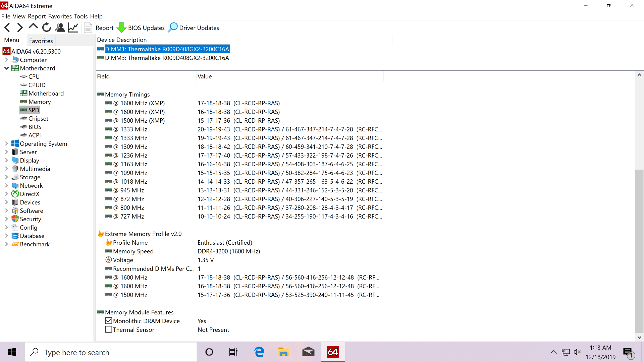This screenshot has height=362, width=644.
Task: Expand the Server tree node
Action: [6, 152]
